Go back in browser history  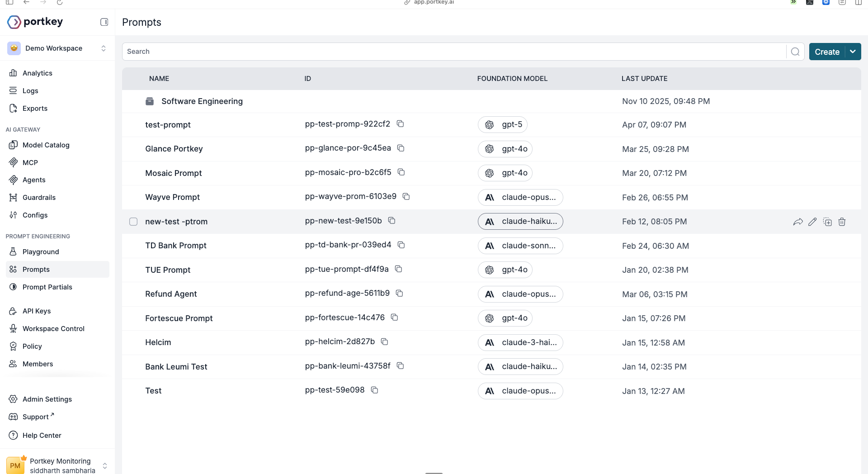[x=26, y=2]
